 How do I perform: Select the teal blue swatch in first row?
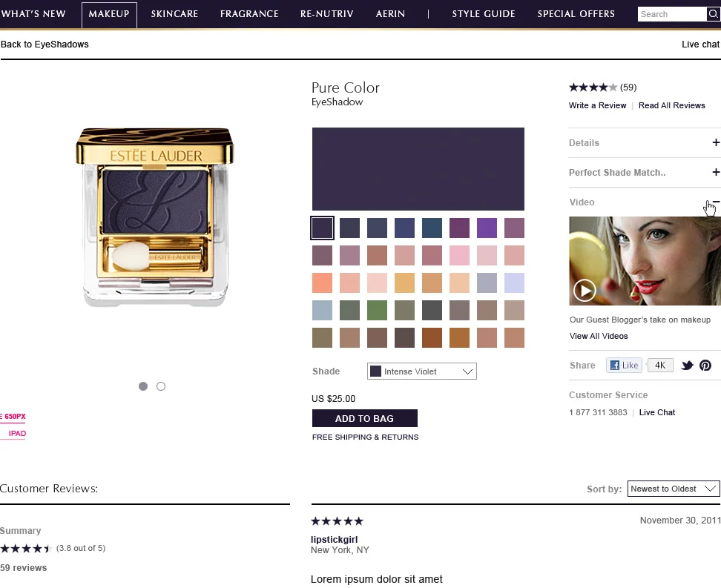tap(432, 228)
